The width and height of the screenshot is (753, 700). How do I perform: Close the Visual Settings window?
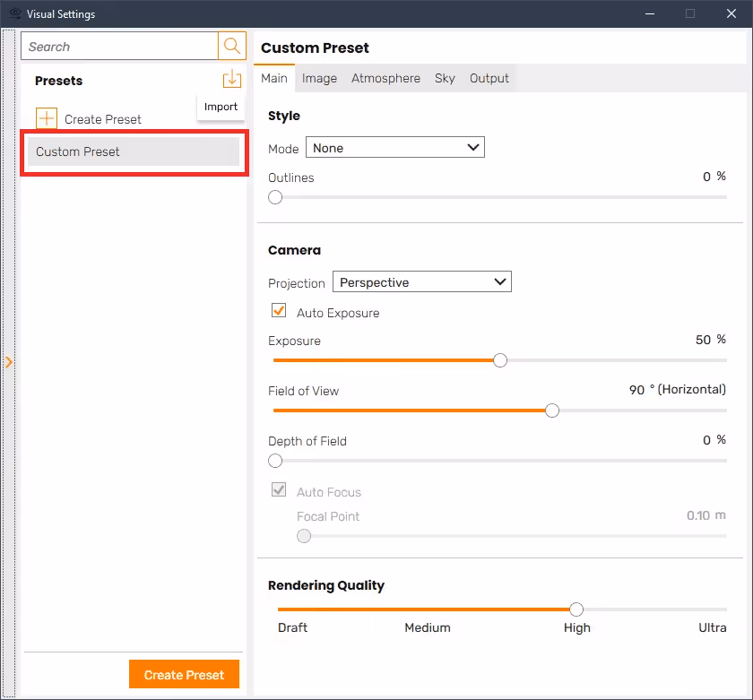(731, 13)
